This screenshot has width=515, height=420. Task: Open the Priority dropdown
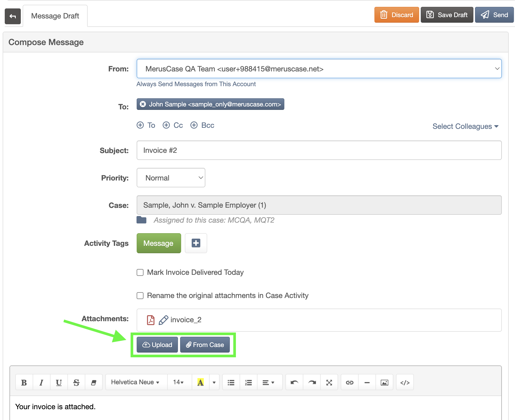coord(171,178)
